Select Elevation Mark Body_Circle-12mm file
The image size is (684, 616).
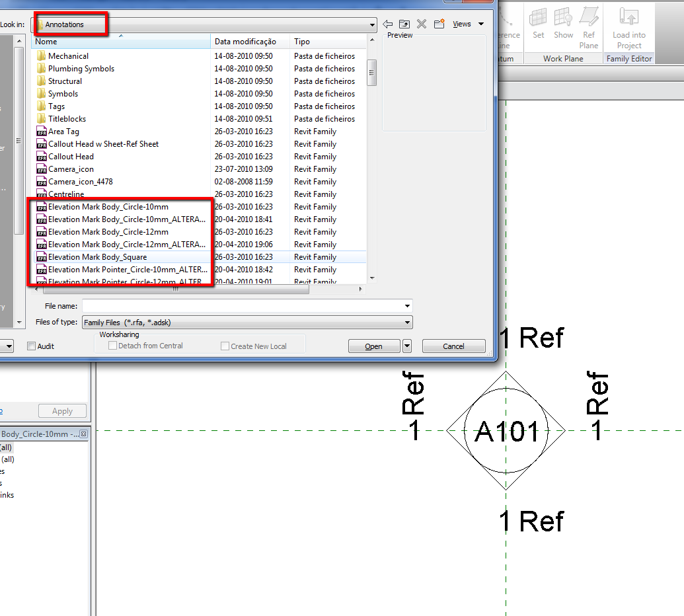coord(108,232)
